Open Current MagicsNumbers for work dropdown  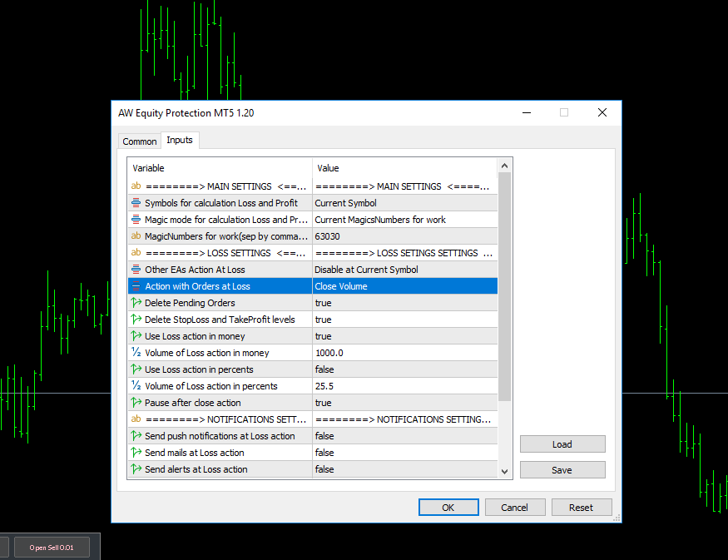pyautogui.click(x=405, y=220)
